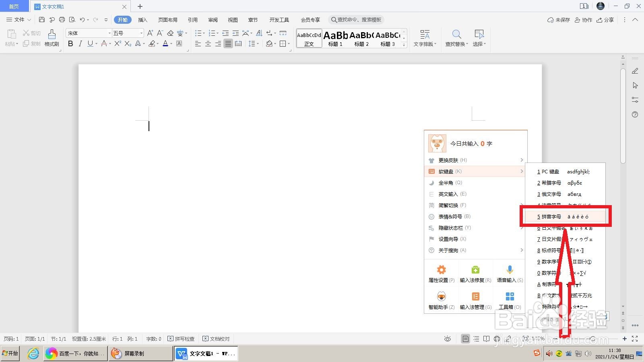644x362 pixels.
Task: Click the Undo icon
Action: click(x=82, y=20)
